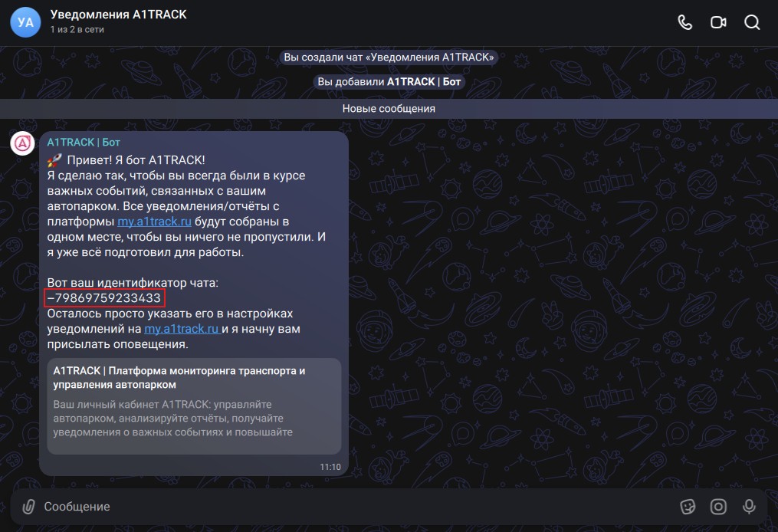The image size is (778, 532).
Task: Click the chat ID −79869759233433
Action: click(x=104, y=297)
